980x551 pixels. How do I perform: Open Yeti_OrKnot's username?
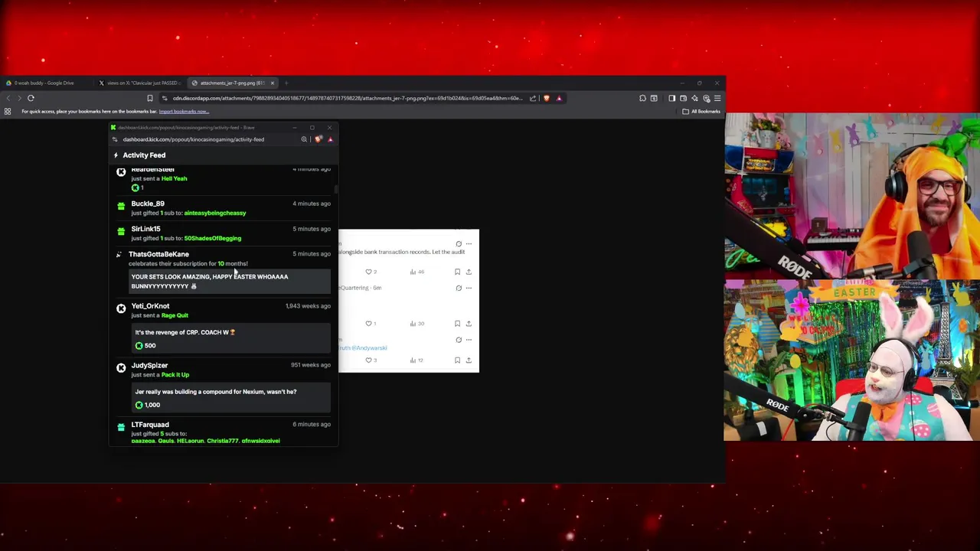(150, 306)
